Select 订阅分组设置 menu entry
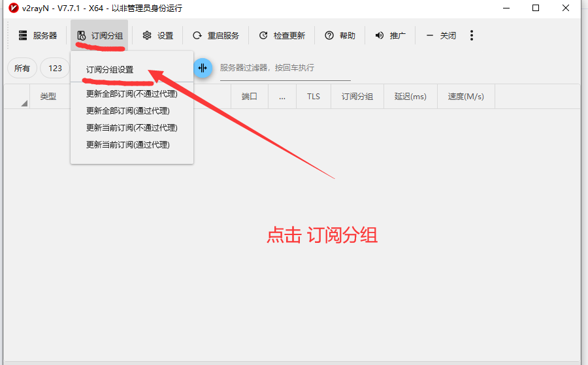Viewport: 588px width, 365px height. tap(110, 70)
